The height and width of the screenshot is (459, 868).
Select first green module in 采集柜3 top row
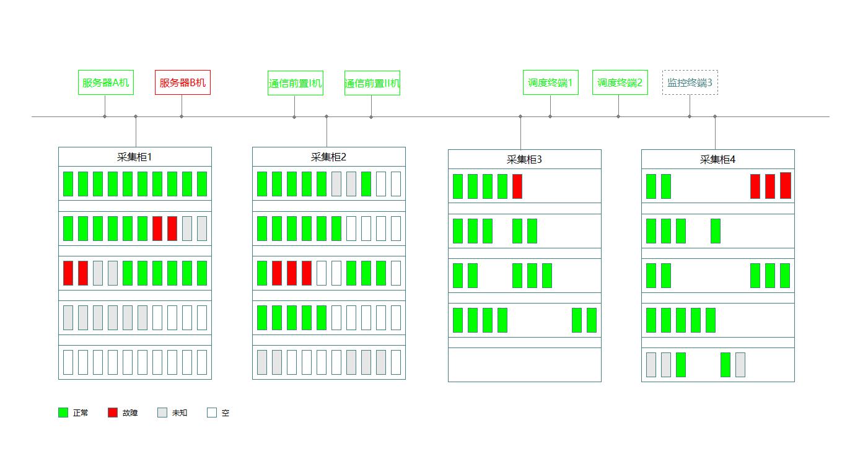[x=458, y=186]
